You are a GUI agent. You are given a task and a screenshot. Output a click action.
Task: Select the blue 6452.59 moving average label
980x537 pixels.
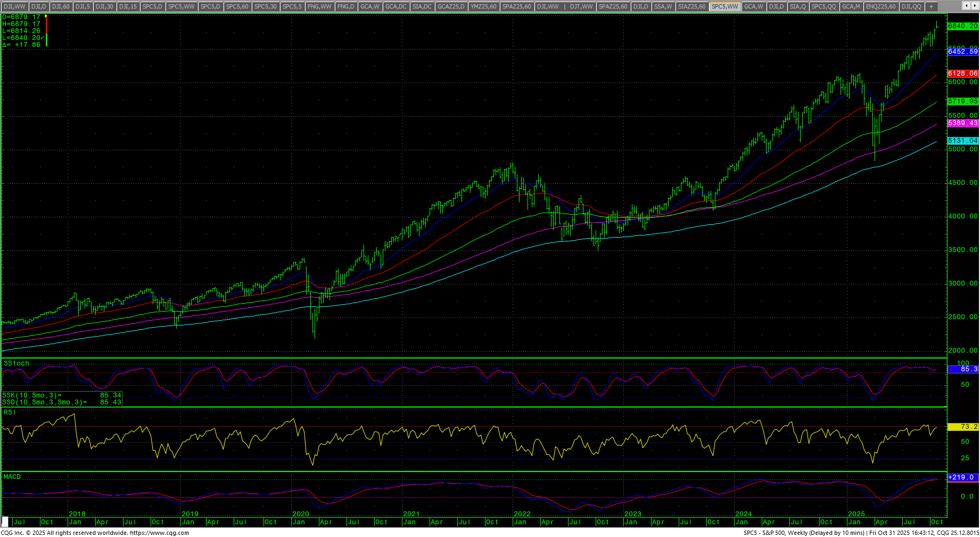tap(962, 52)
